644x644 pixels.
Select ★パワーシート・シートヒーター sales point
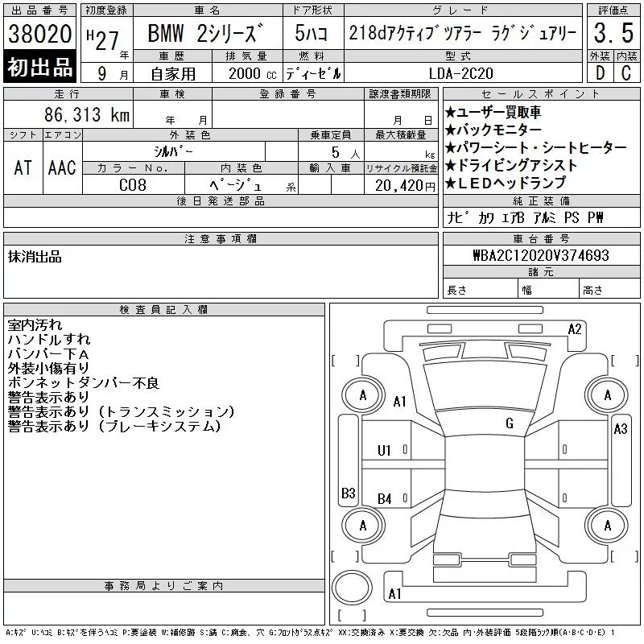coord(536,147)
